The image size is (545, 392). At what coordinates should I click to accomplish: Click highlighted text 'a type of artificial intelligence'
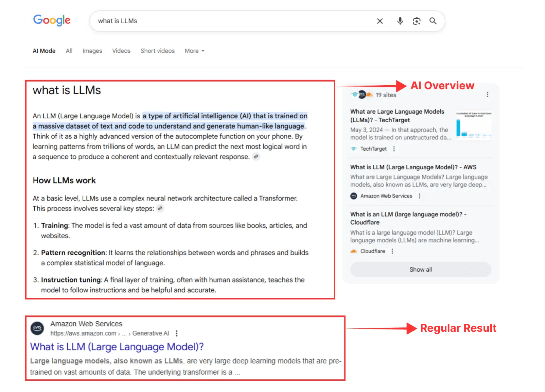tap(191, 116)
